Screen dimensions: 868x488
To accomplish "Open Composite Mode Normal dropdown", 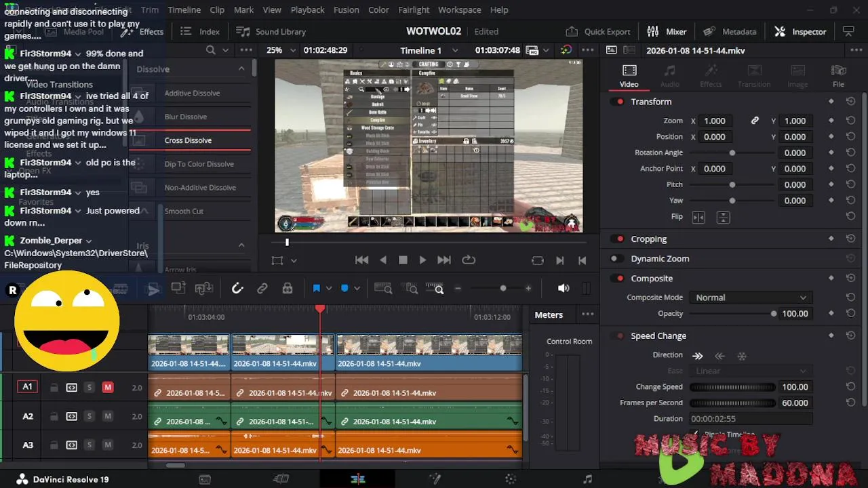I will tap(751, 298).
